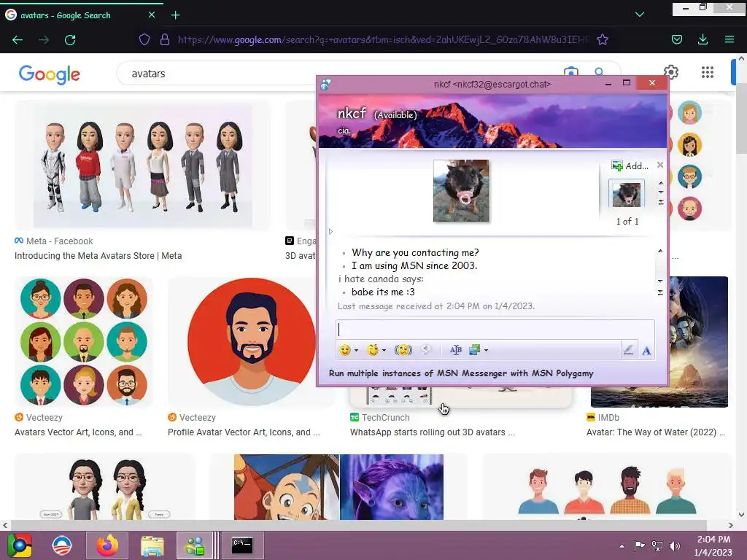Switch to text typing mode A icon
747x560 pixels.
pos(646,351)
